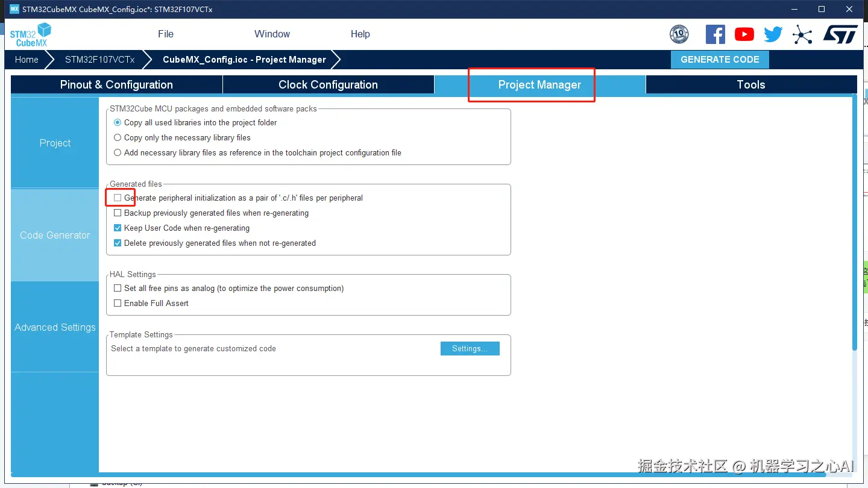Maximize the STM32CubeMX window
Screen dimensions: 868x488
pos(821,9)
